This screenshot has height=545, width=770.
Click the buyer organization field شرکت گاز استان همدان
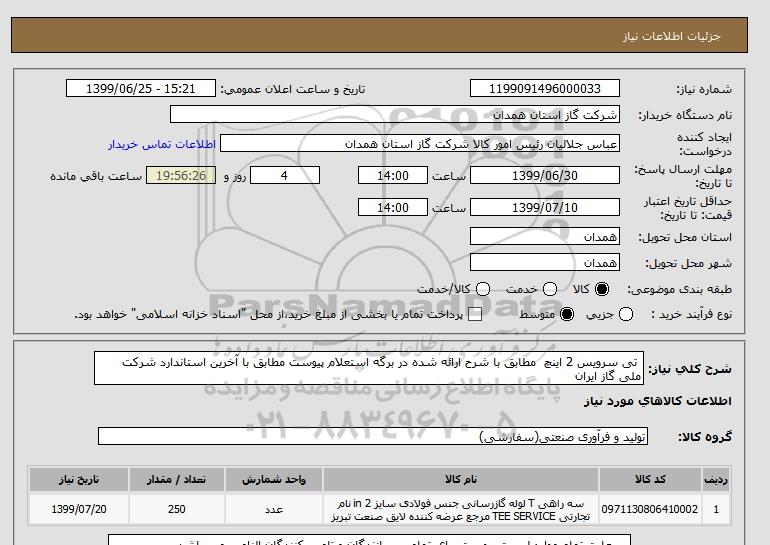[x=395, y=114]
